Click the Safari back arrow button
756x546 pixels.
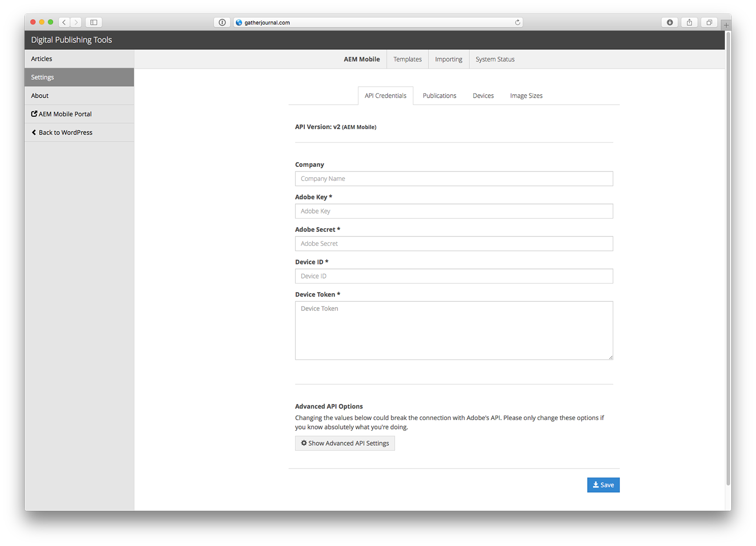coord(64,22)
